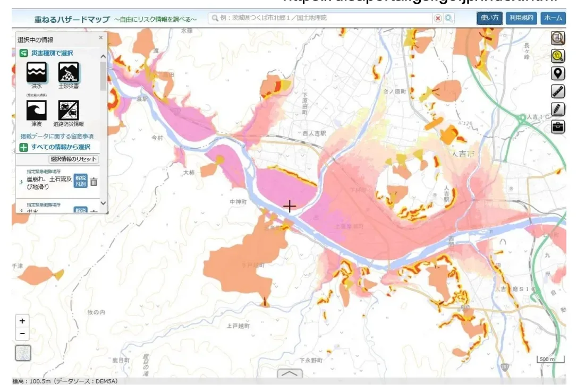The width and height of the screenshot is (577, 392).
Task: Go to ホーム home page
Action: [553, 18]
